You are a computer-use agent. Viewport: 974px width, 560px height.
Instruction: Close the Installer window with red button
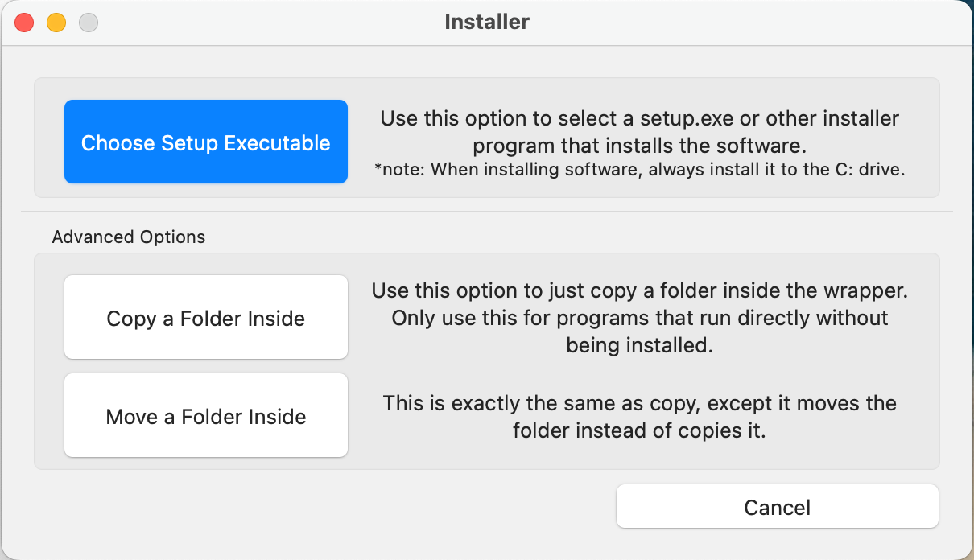click(x=24, y=23)
